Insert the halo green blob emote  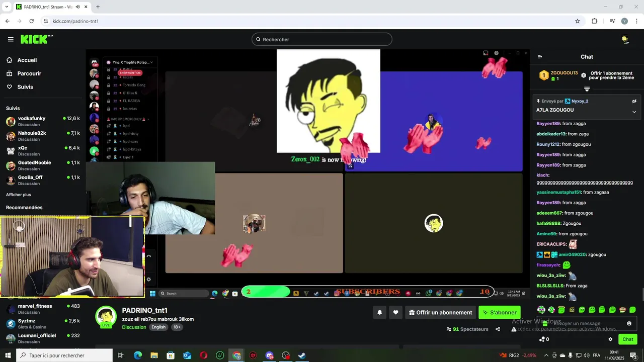tap(561, 310)
